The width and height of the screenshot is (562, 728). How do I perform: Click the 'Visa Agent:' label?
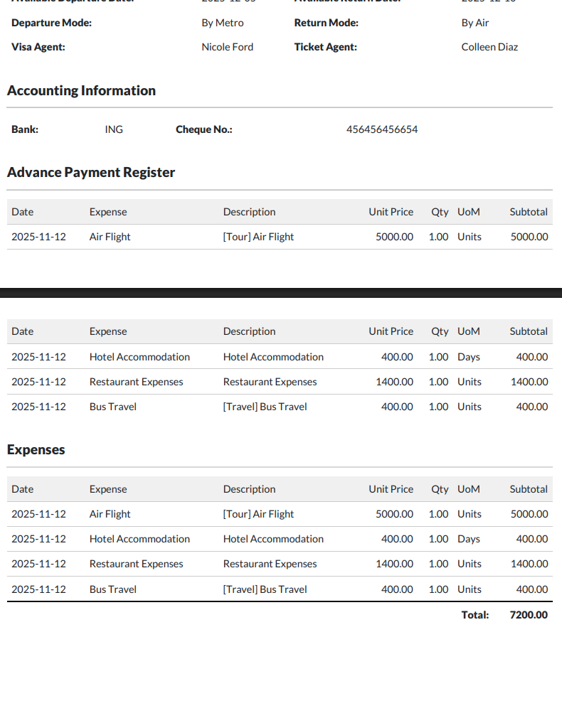(x=38, y=47)
